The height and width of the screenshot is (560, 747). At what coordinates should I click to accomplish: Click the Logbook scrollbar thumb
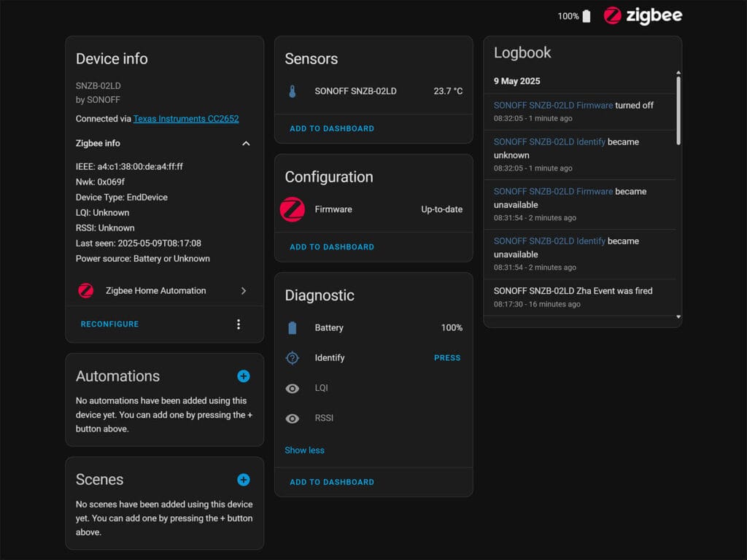pos(678,111)
